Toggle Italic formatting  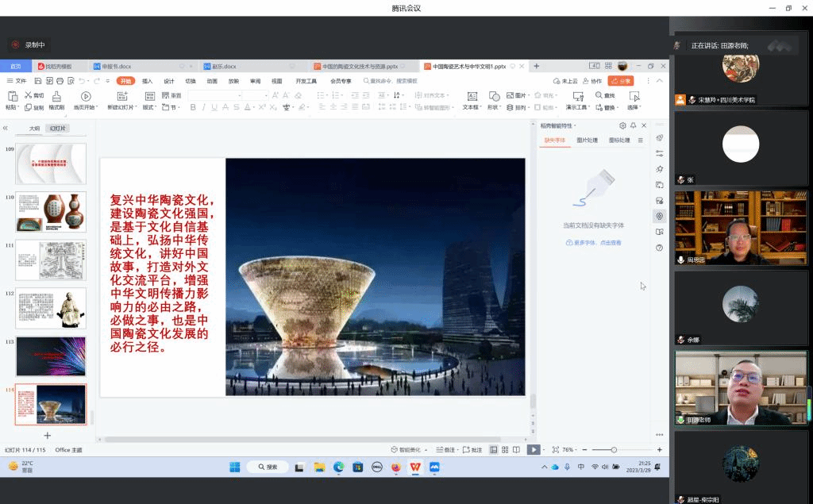(x=203, y=107)
